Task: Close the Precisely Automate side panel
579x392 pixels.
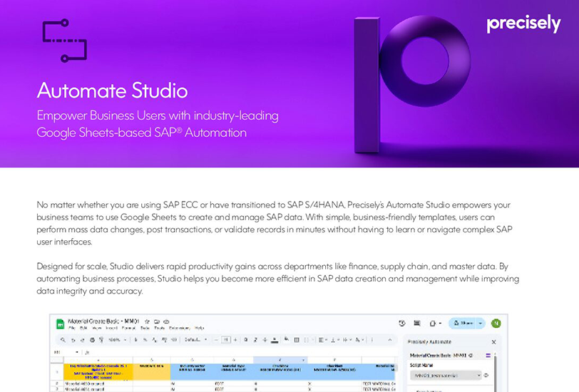Action: [x=493, y=342]
